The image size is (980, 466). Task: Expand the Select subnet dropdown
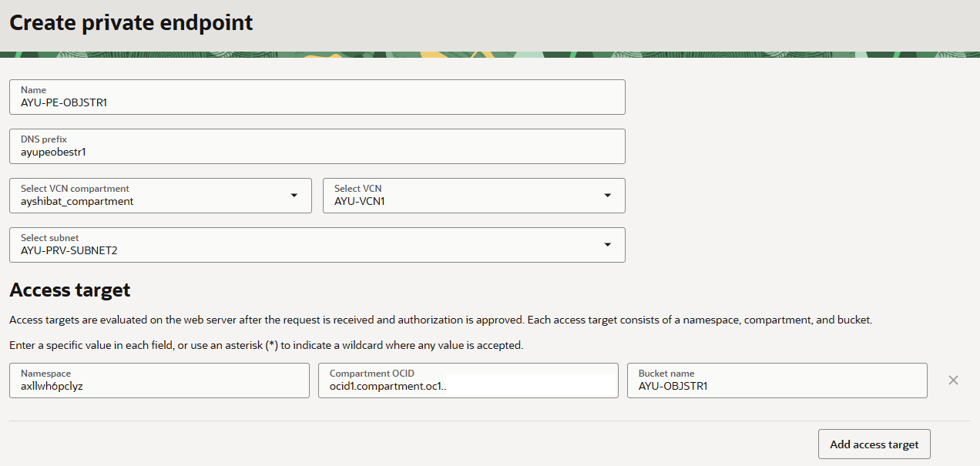pyautogui.click(x=317, y=245)
